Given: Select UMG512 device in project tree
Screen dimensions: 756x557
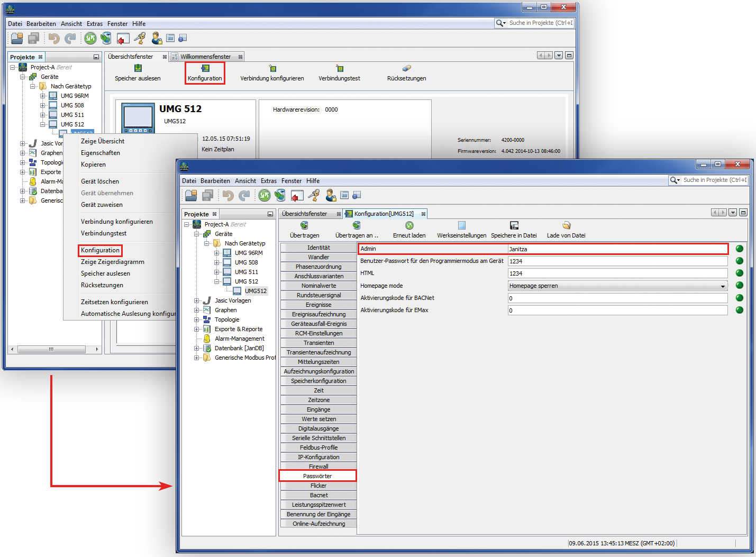Looking at the screenshot, I should coord(256,291).
